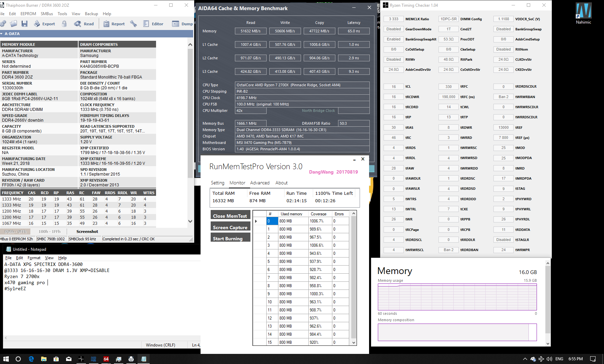Click the tREF value 13000 field
Screen dimensions: 604x364
[x=504, y=127]
